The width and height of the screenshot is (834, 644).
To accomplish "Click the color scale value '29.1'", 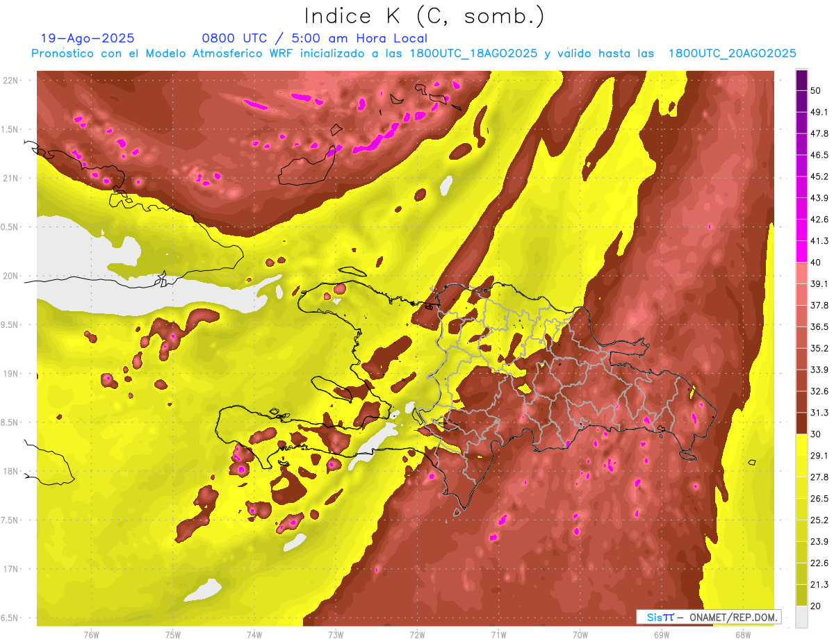I will pyautogui.click(x=819, y=456).
